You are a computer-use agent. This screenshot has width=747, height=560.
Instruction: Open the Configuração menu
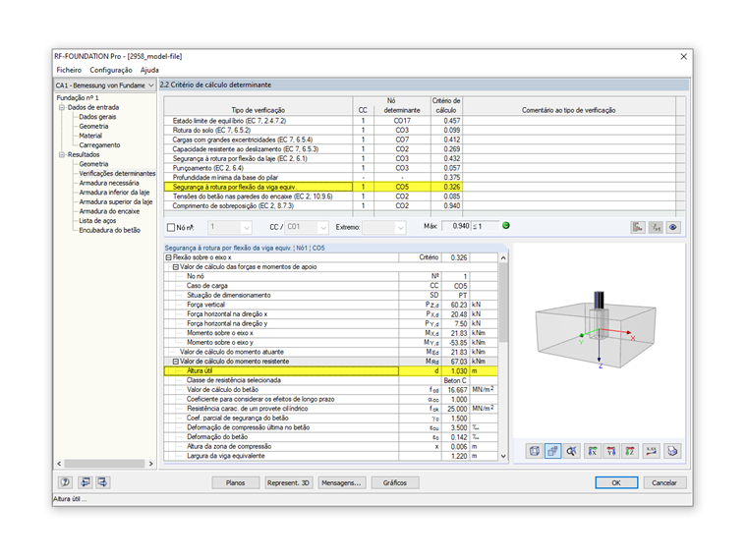coord(111,70)
